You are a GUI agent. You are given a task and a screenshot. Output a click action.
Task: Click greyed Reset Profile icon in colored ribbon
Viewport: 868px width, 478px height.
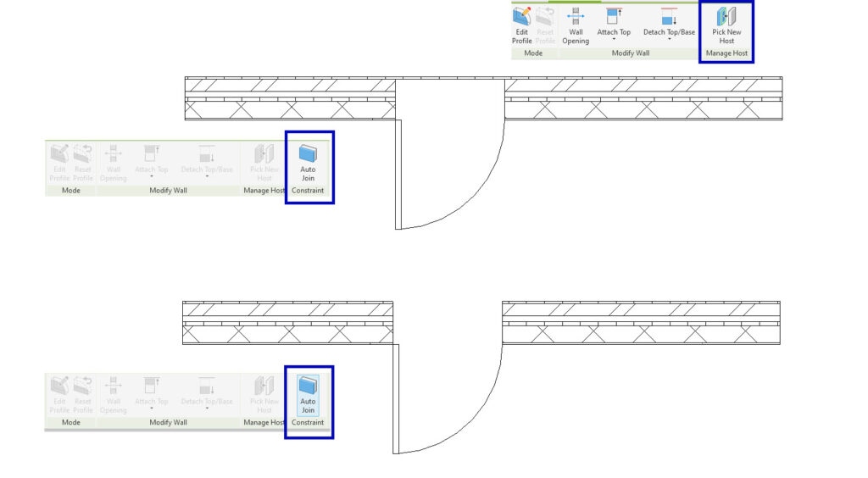tap(545, 17)
